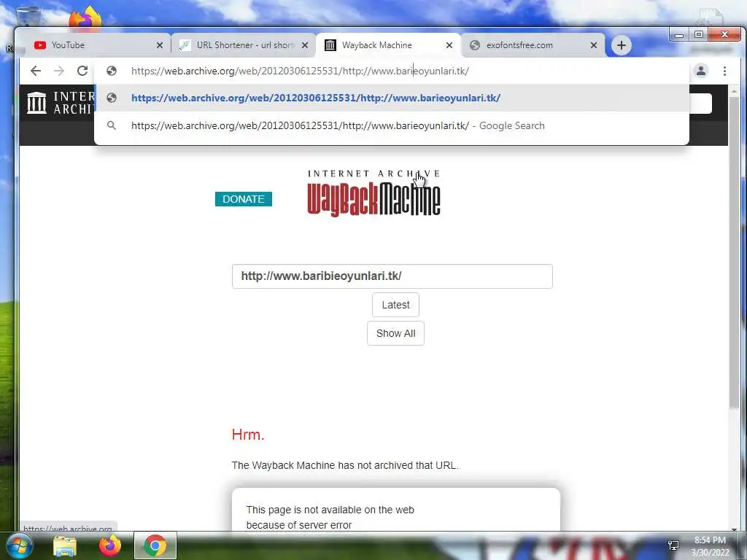Minimize the Chrome window

(679, 35)
